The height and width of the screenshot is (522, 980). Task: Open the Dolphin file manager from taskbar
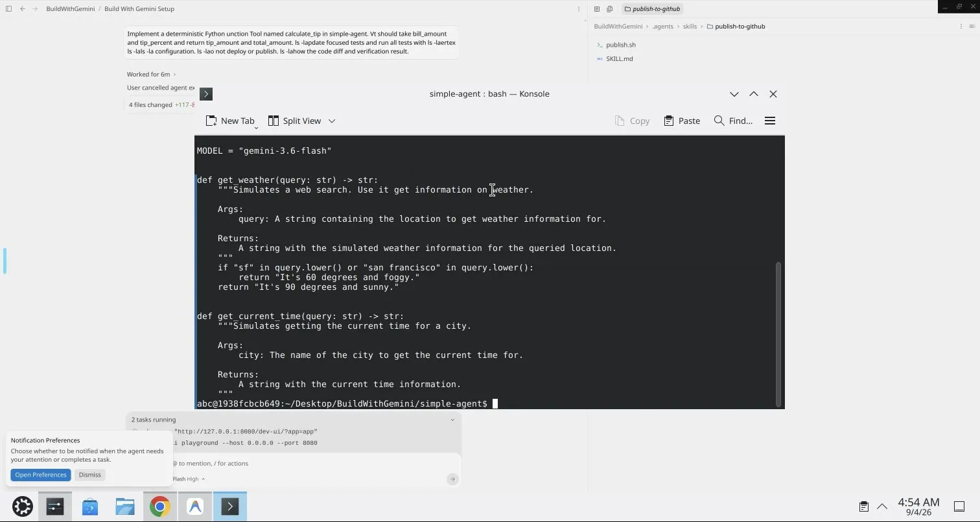125,506
